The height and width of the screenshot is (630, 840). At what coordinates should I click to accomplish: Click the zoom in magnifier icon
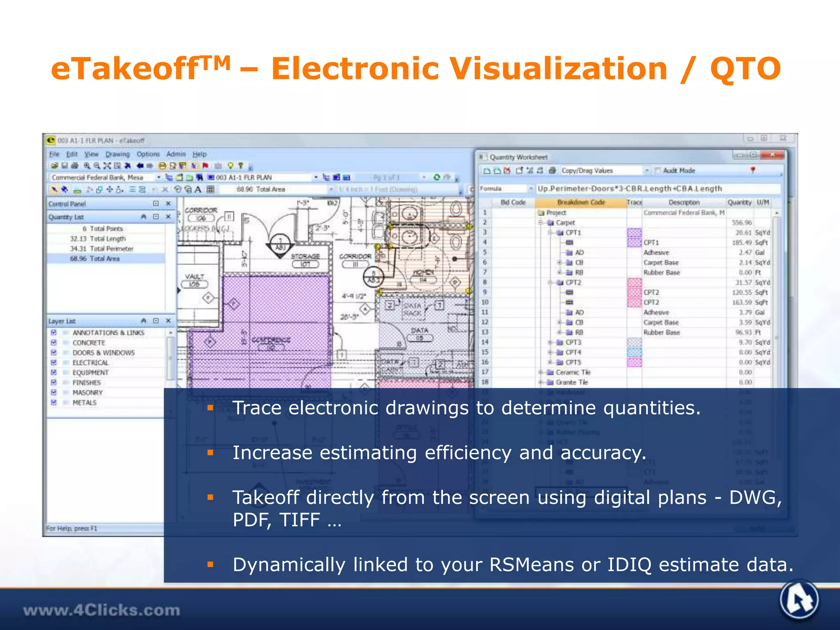click(x=87, y=166)
